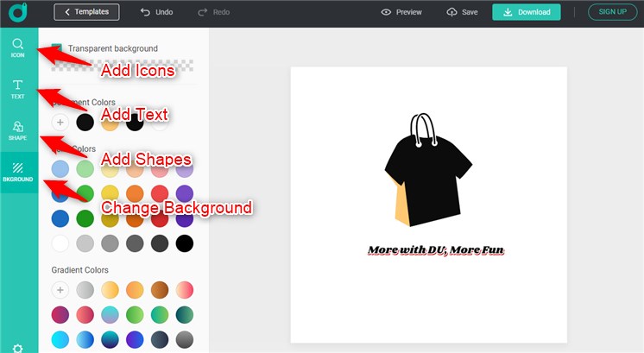Screen dimensions: 644x353
Task: Select the Text tool in sidebar
Action: [17, 89]
